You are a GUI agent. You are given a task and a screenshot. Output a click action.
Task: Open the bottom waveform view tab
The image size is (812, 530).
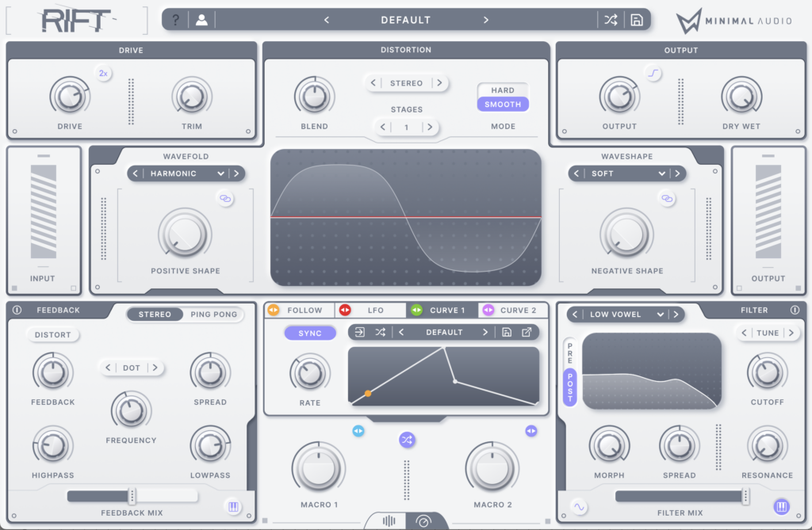coord(389,520)
